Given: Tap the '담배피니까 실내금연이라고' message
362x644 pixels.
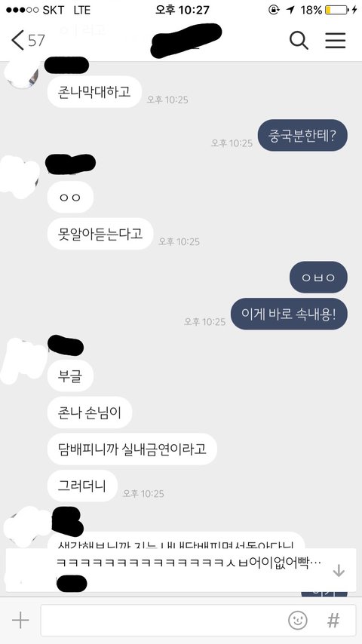Looking at the screenshot, I should click(132, 449).
